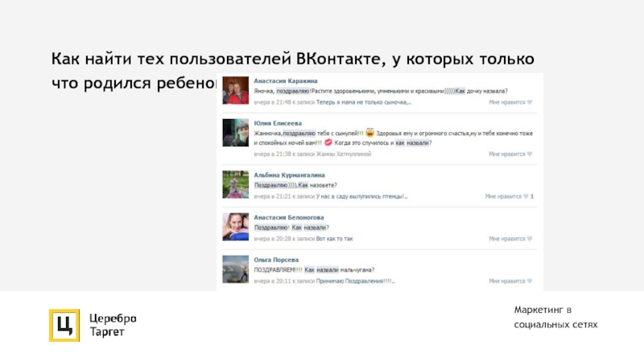
Task: Open Анастасия Белоногова's profile name link
Action: pyautogui.click(x=289, y=217)
